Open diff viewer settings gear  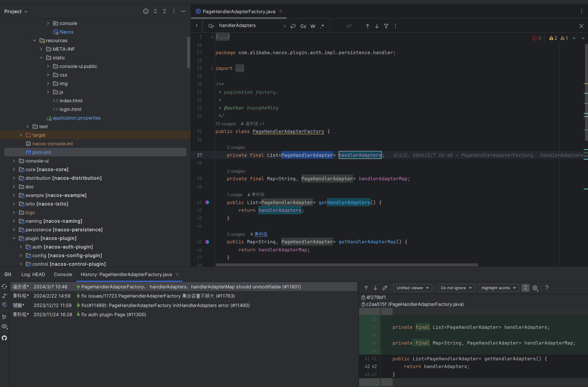(x=535, y=288)
